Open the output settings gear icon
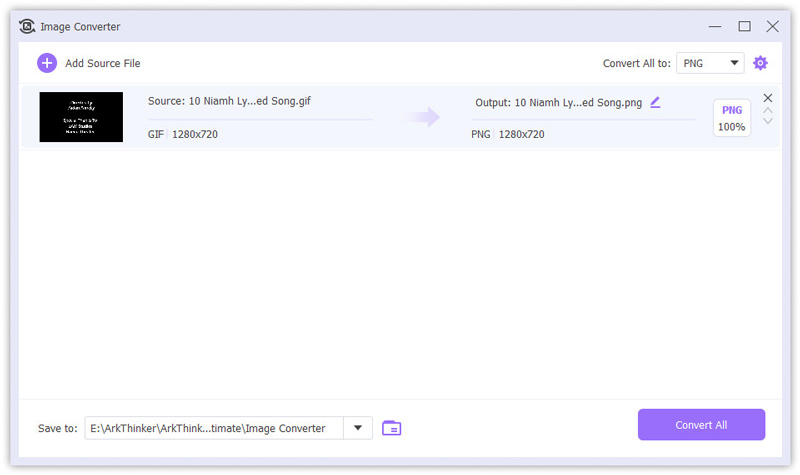 tap(760, 63)
